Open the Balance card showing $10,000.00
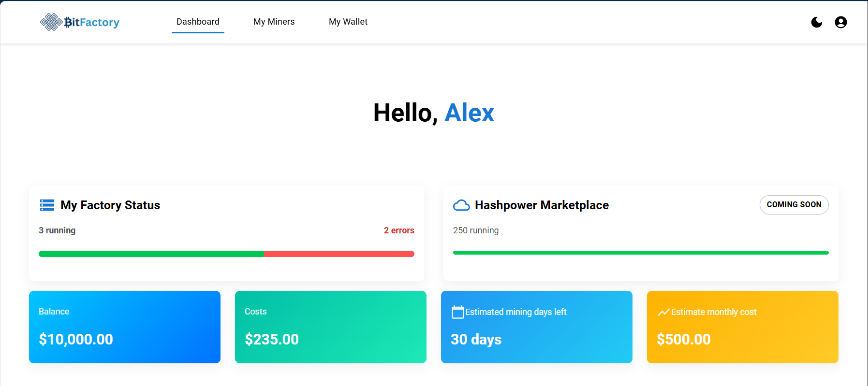This screenshot has width=868, height=386. point(125,327)
